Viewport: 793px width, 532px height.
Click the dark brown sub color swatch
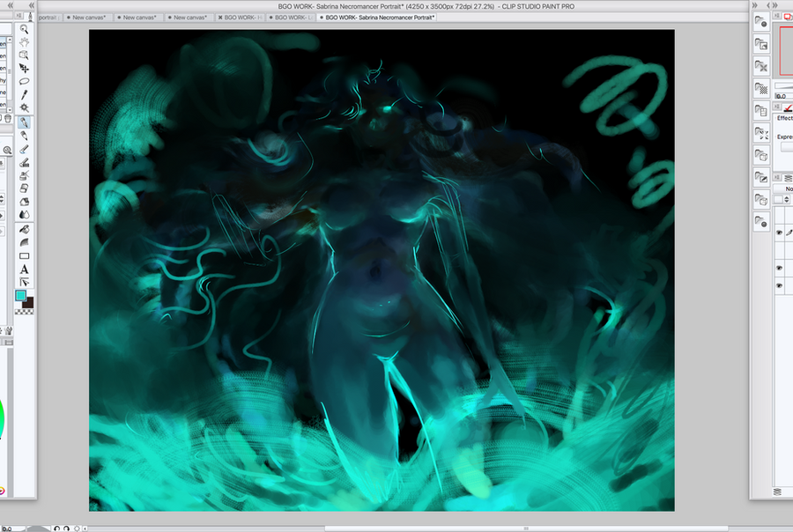click(28, 303)
